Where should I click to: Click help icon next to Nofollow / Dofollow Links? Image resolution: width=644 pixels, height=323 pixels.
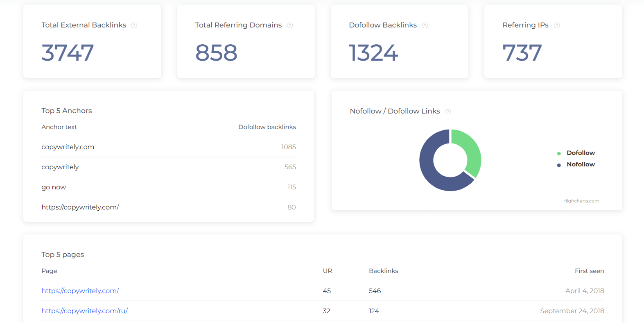point(448,111)
